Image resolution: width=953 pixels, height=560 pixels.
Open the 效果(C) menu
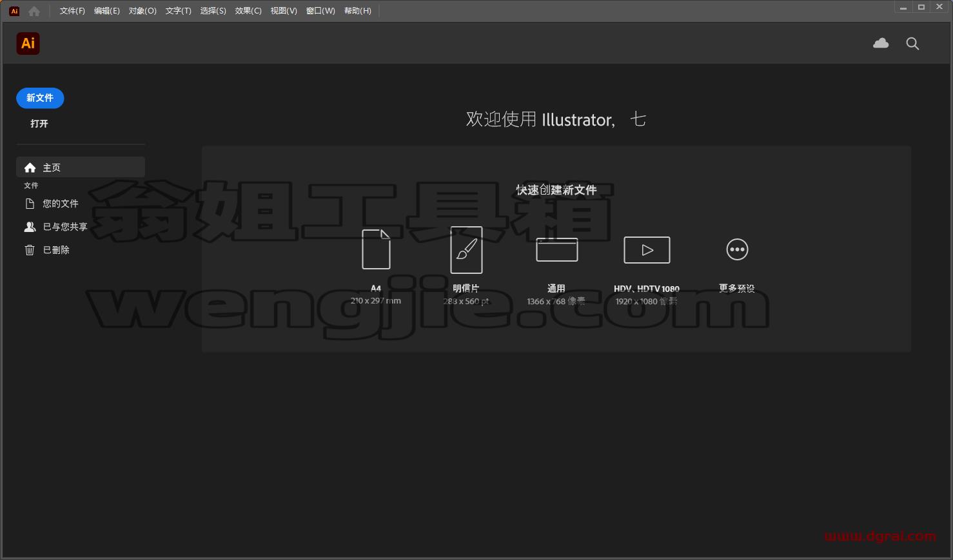coord(248,11)
